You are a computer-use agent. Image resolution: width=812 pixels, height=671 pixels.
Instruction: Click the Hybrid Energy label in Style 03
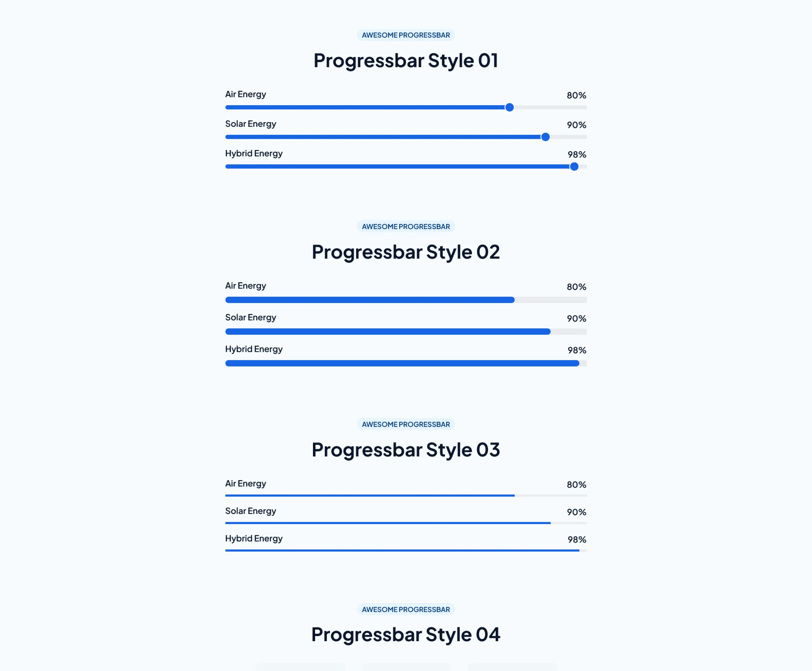[x=254, y=538]
